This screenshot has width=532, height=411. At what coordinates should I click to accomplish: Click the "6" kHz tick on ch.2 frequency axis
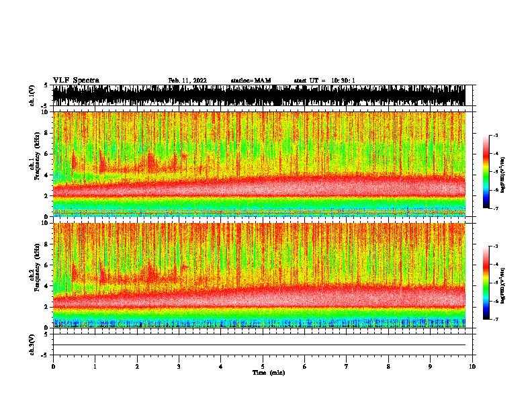(x=46, y=265)
